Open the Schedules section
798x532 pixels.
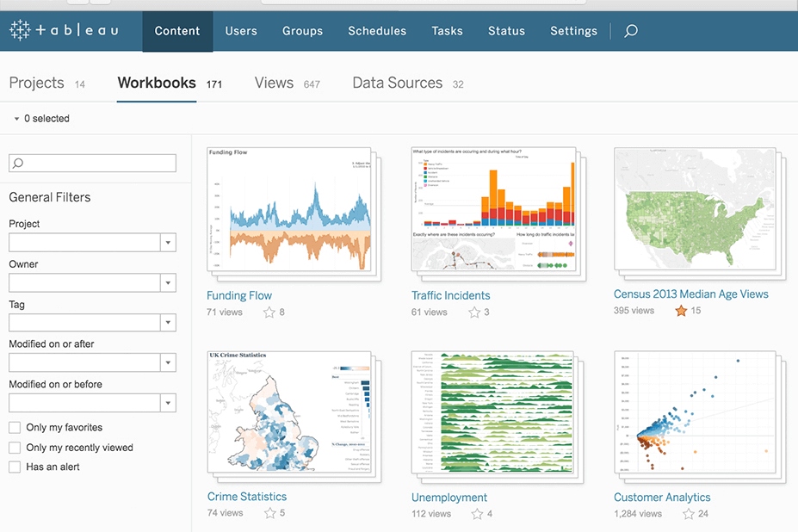(x=377, y=31)
